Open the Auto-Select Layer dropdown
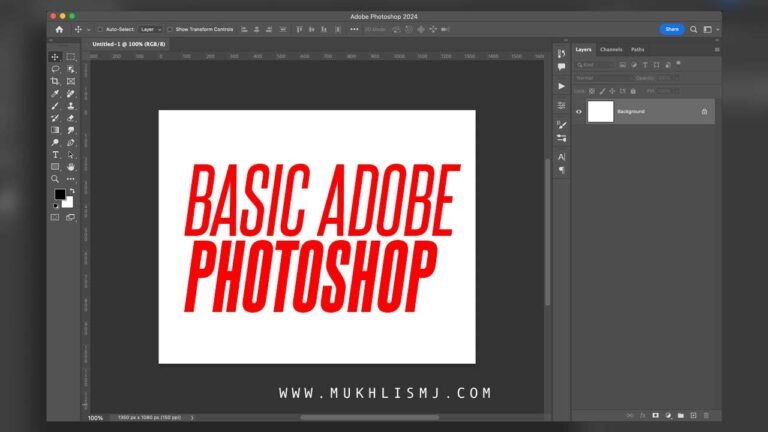This screenshot has width=768, height=432. point(150,29)
